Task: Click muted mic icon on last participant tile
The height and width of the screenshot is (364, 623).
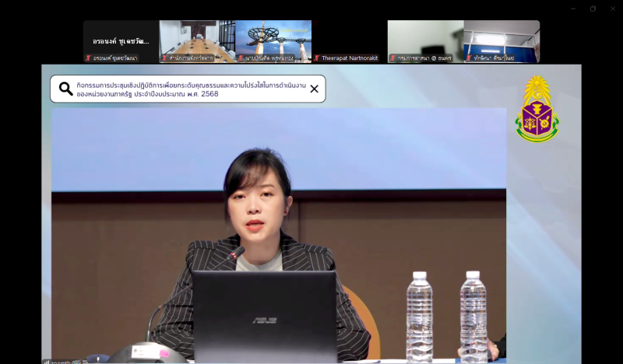Action: pyautogui.click(x=470, y=58)
